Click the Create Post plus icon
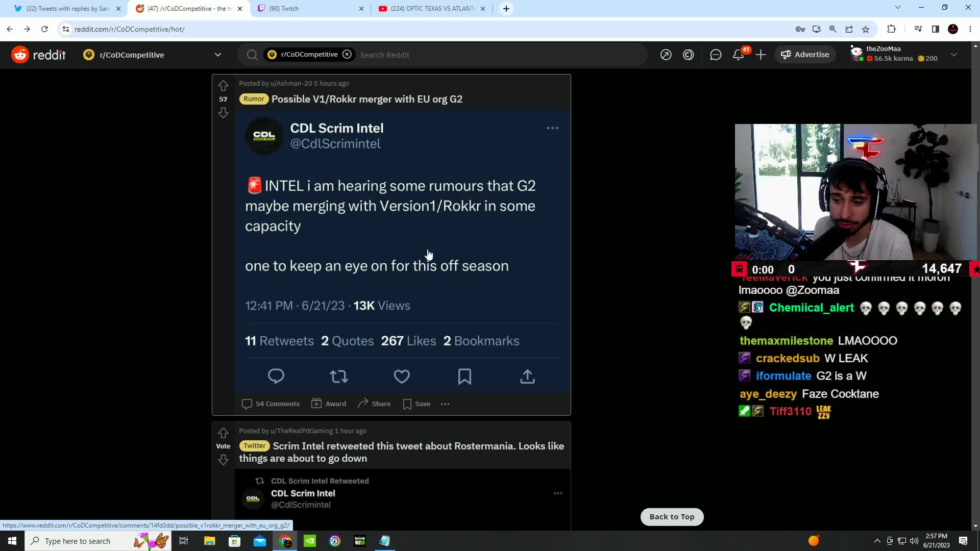This screenshot has width=980, height=551. point(761,55)
